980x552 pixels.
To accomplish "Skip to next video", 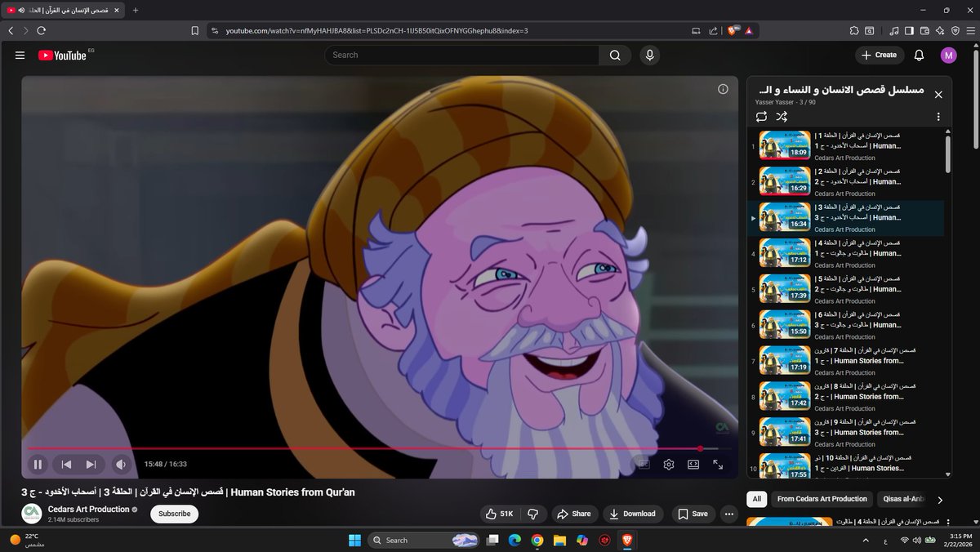I will pos(91,464).
